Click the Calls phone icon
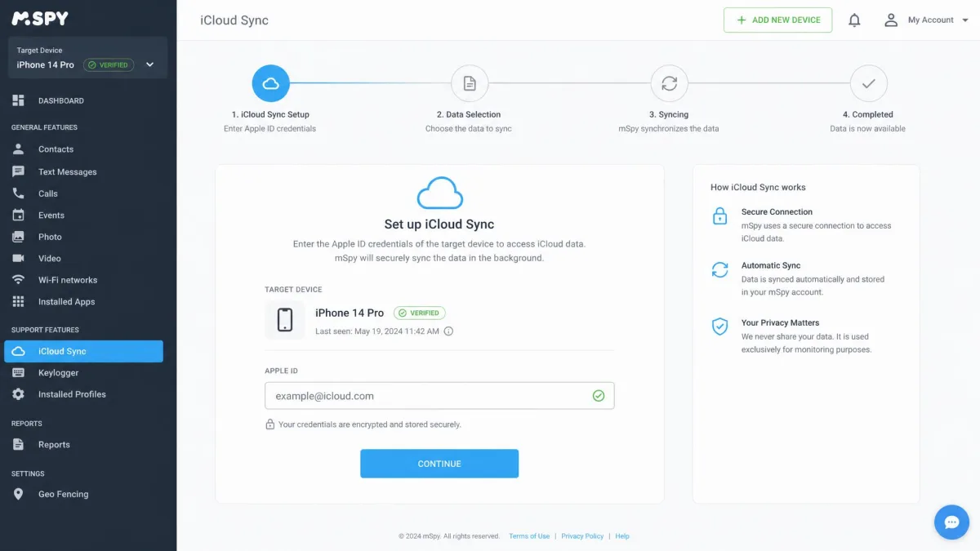 click(18, 193)
